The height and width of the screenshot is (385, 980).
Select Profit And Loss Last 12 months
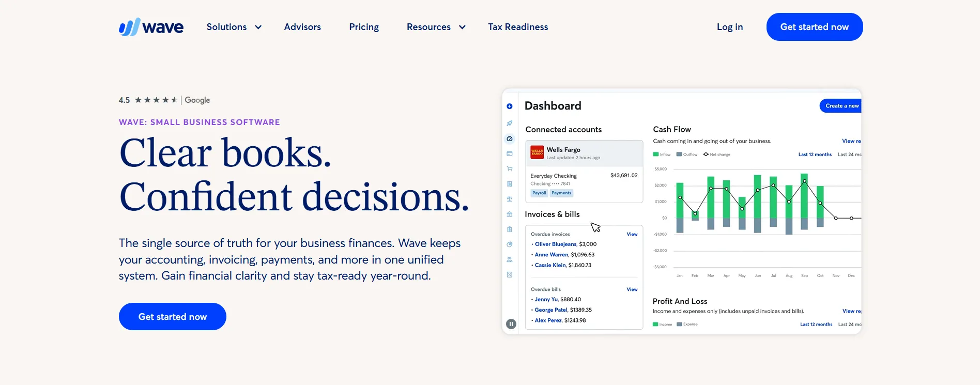click(x=816, y=325)
